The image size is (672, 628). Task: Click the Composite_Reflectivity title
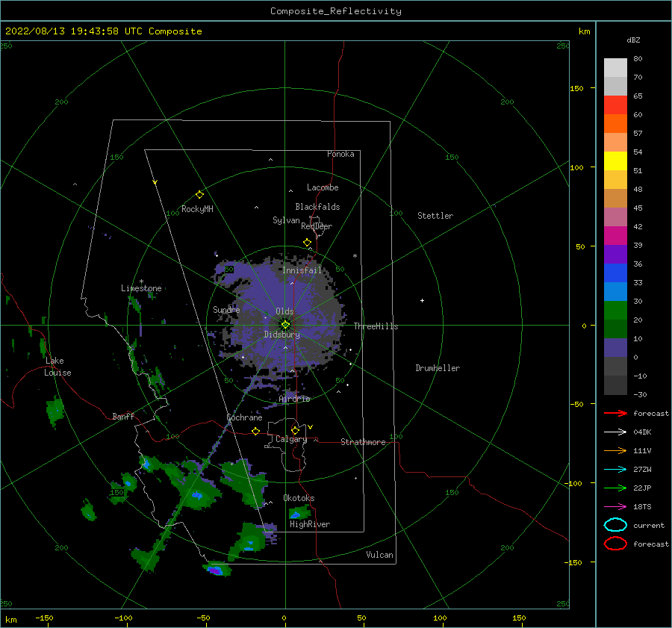336,11
